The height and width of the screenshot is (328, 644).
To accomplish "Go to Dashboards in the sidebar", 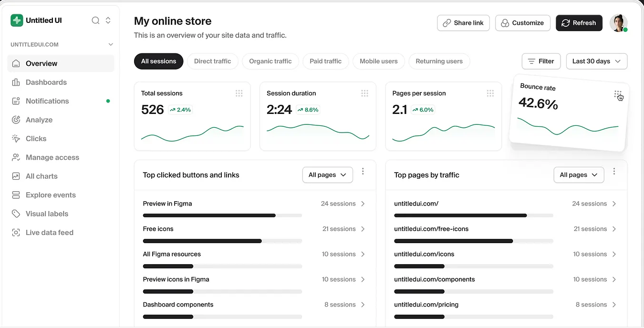I will [x=46, y=82].
